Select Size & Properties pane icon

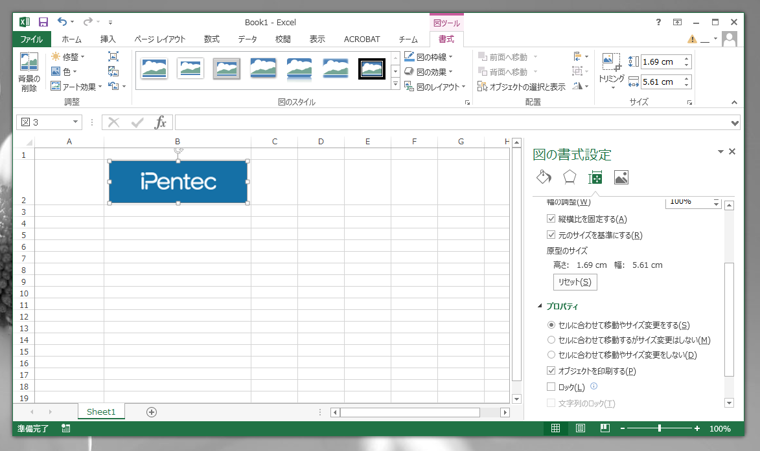pos(595,178)
